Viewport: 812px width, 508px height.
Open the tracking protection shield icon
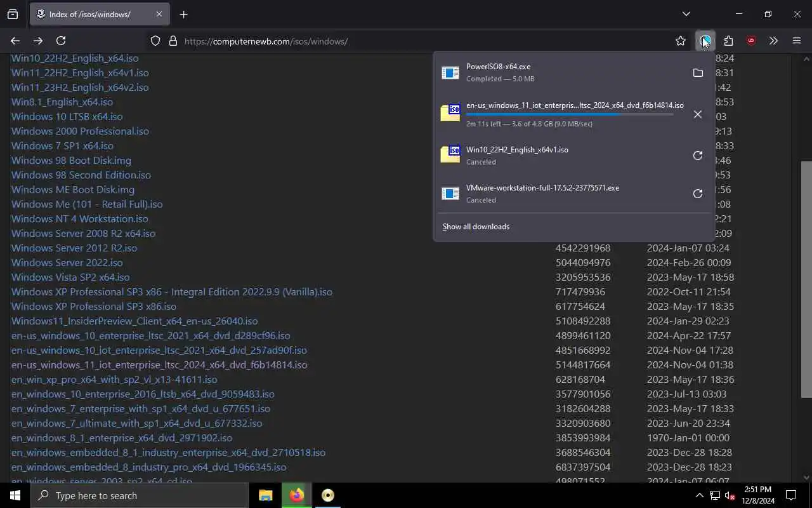155,41
